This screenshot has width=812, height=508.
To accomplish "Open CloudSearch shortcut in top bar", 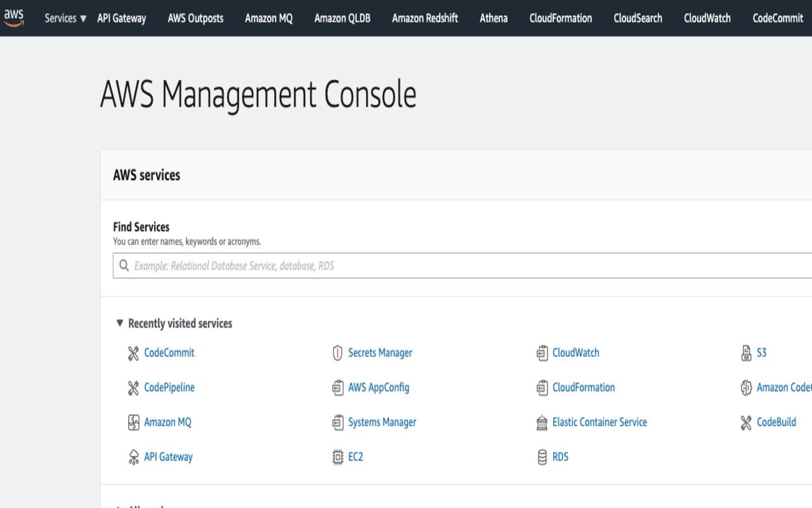I will [638, 18].
